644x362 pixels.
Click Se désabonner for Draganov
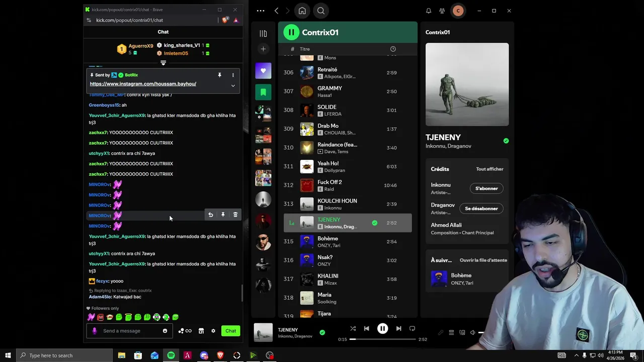tap(481, 209)
